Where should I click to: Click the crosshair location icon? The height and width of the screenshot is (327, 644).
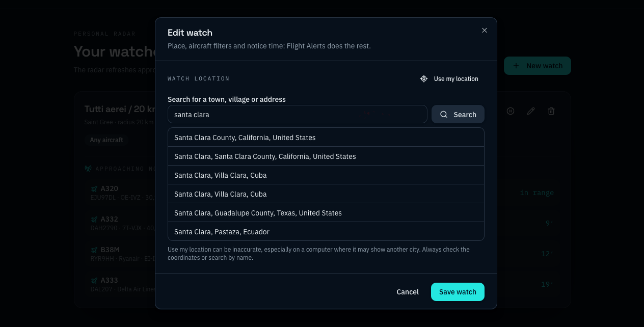point(424,79)
